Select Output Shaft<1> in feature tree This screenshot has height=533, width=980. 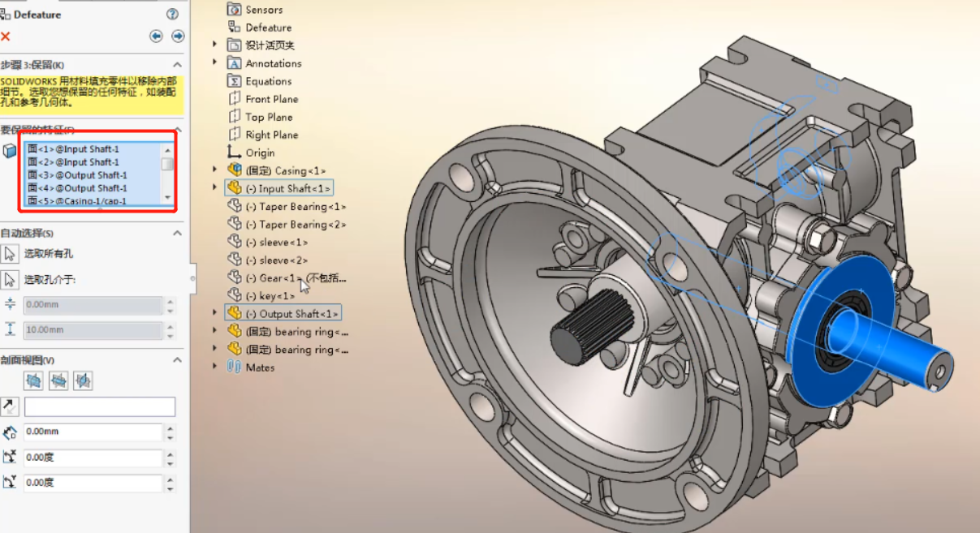click(x=291, y=314)
